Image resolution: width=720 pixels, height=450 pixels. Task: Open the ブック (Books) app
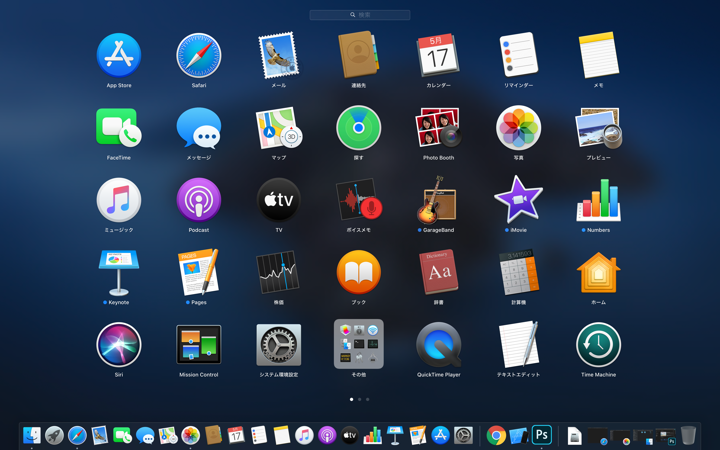[359, 272]
